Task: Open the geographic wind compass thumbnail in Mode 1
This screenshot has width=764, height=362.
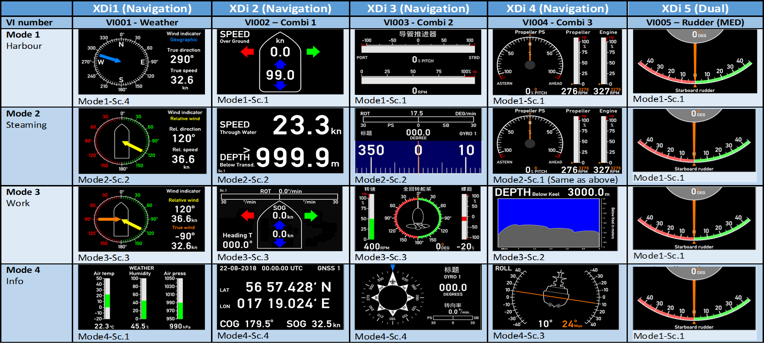Action: pos(141,62)
